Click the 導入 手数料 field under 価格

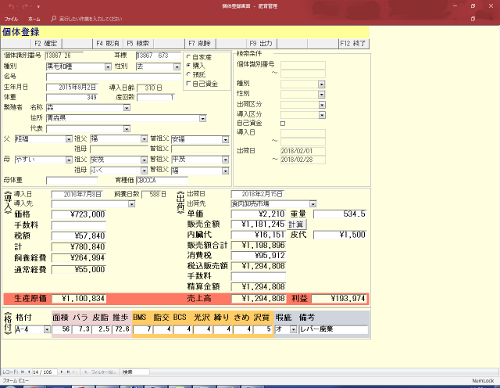click(79, 225)
